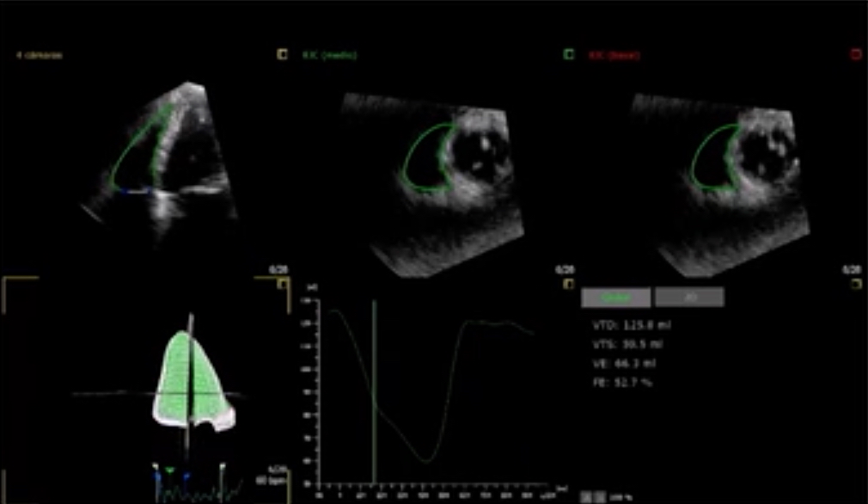
Task: Switch to the gray tab beside the green tab
Action: click(688, 298)
